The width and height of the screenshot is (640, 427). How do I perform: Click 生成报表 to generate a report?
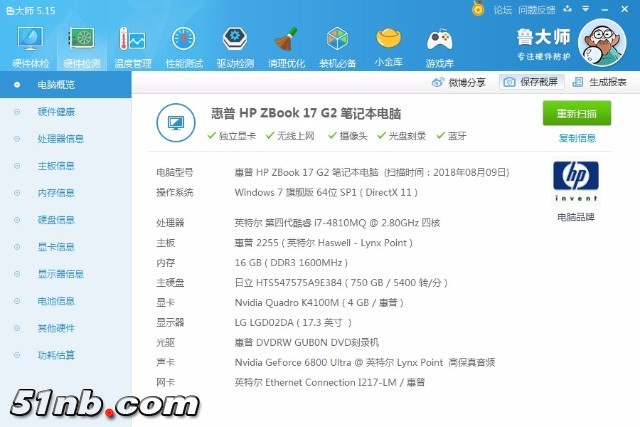(x=602, y=82)
